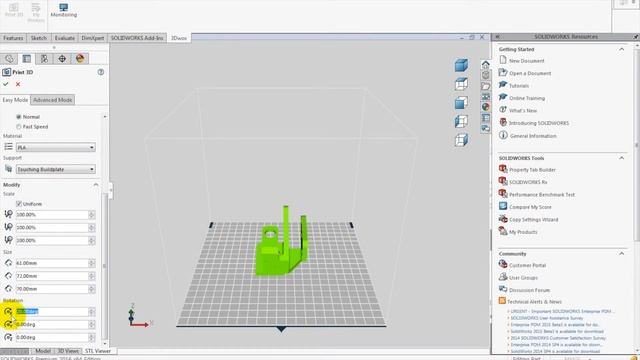Open the Copy Settings Wizard link

(533, 220)
